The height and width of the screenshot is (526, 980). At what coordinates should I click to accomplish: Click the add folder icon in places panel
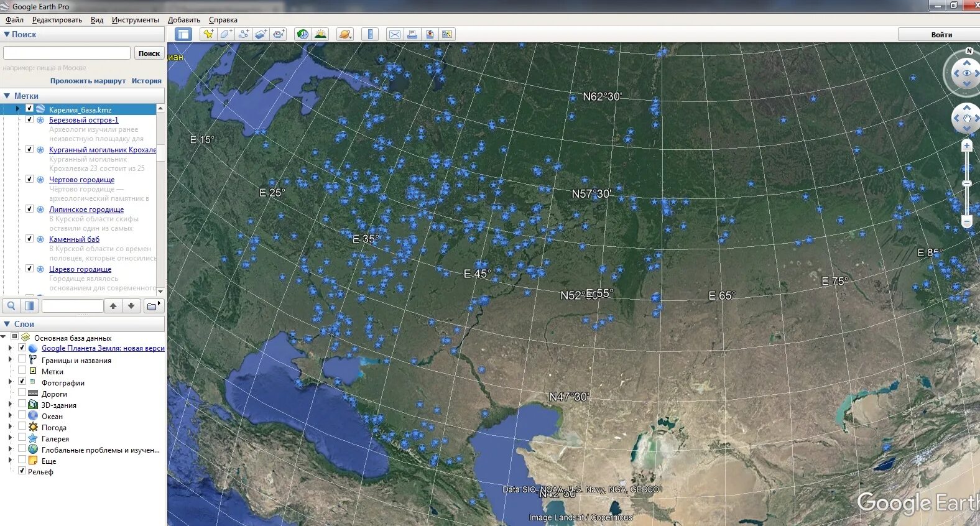(x=153, y=305)
